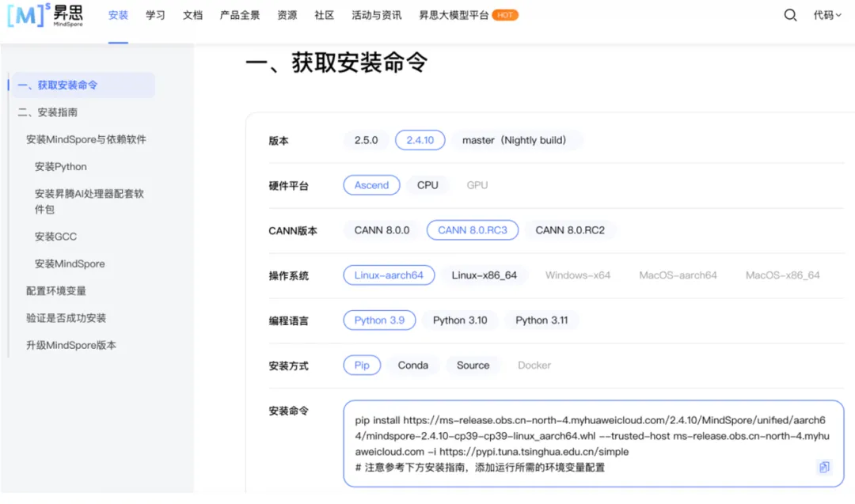Choose Python 3.11 language option

(x=541, y=320)
